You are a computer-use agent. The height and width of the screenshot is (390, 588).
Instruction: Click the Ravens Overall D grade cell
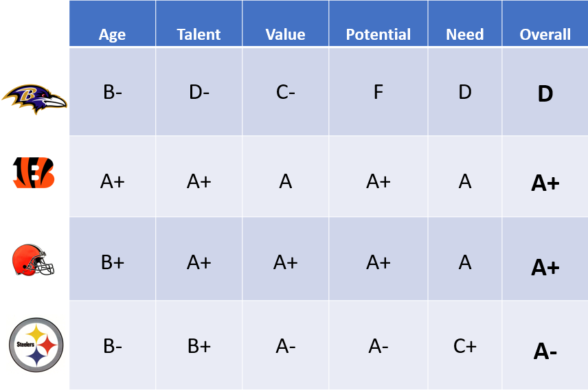pos(545,91)
